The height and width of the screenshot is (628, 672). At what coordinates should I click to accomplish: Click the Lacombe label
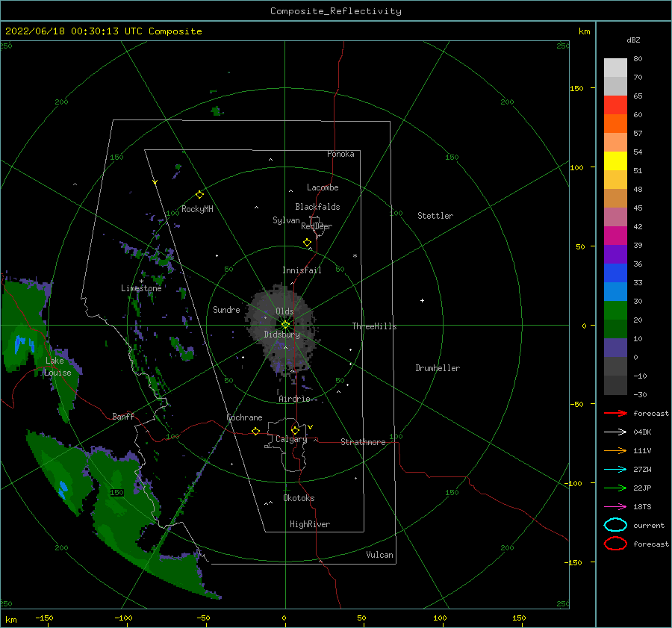[323, 187]
